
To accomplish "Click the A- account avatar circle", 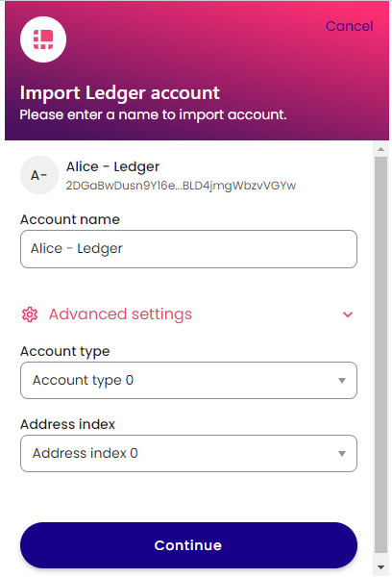I will click(x=39, y=175).
